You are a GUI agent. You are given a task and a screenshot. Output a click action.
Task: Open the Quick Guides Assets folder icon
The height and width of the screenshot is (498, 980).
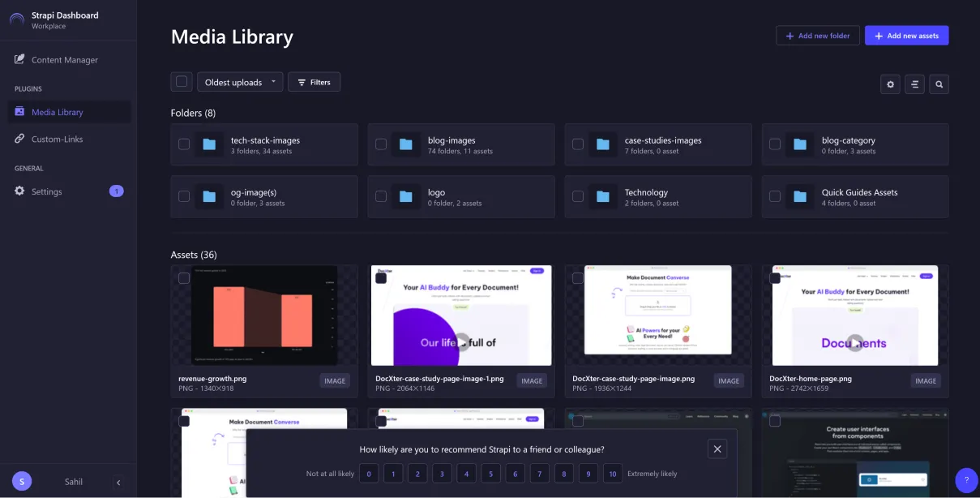800,196
